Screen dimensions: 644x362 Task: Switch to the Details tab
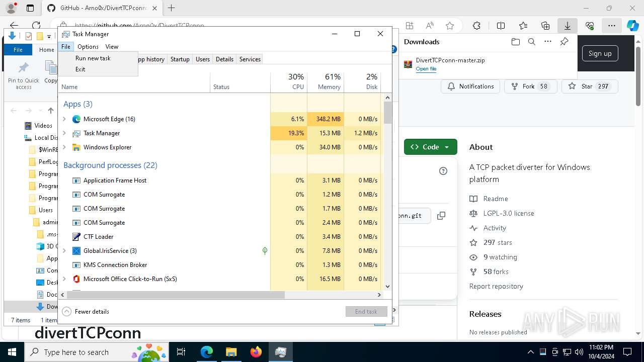[224, 59]
